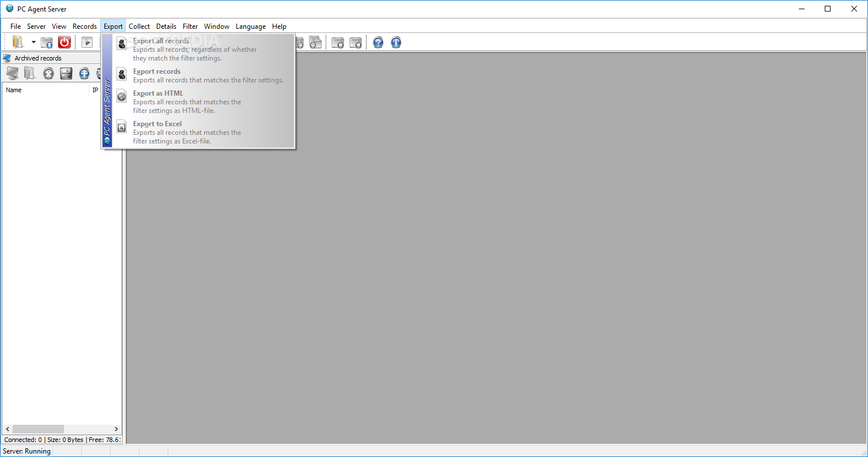Click the window icon with the blue arrow badge
This screenshot has height=457, width=868.
[x=47, y=42]
